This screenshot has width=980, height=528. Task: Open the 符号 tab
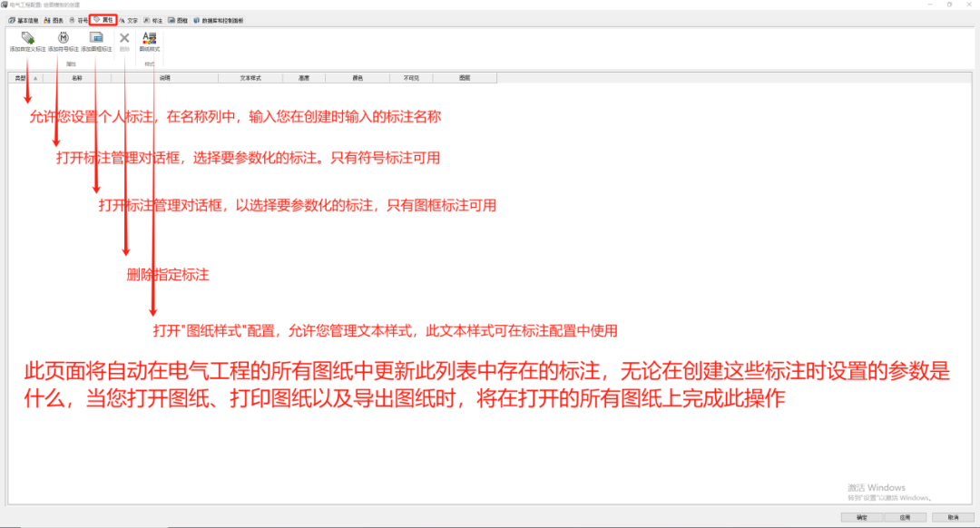[x=81, y=19]
